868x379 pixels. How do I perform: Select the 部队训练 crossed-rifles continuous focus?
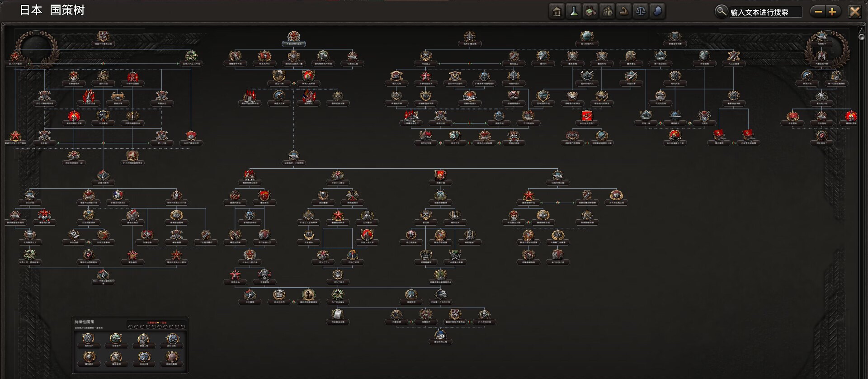pyautogui.click(x=173, y=341)
